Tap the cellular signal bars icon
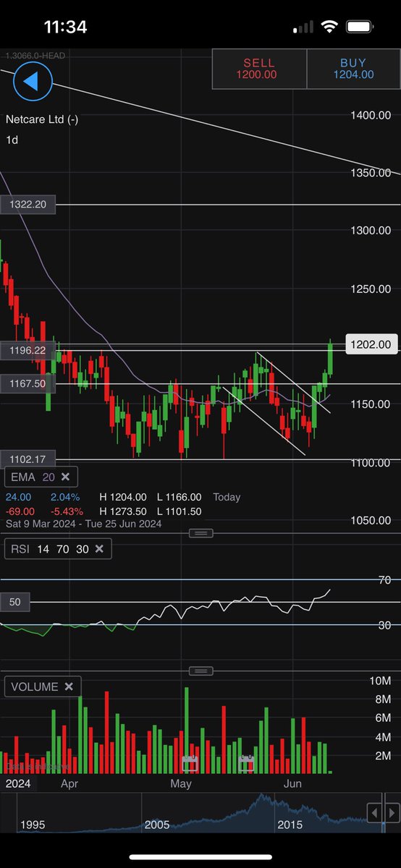The height and width of the screenshot is (868, 401). tap(304, 27)
